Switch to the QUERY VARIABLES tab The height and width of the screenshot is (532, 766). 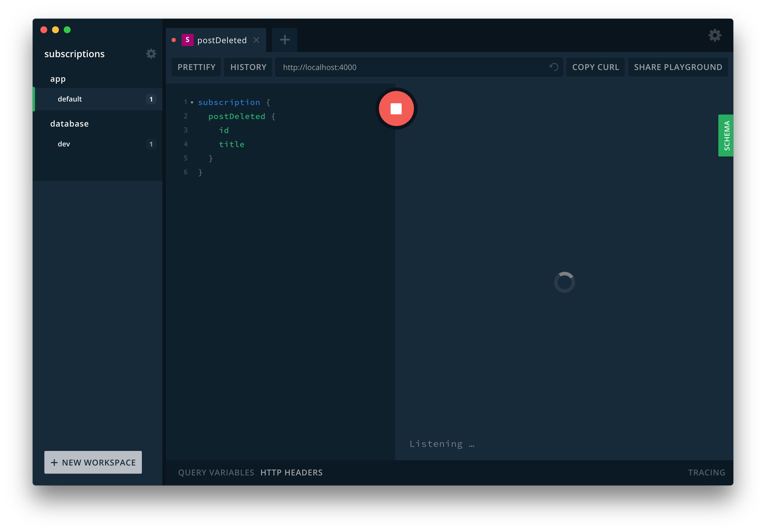pyautogui.click(x=216, y=472)
